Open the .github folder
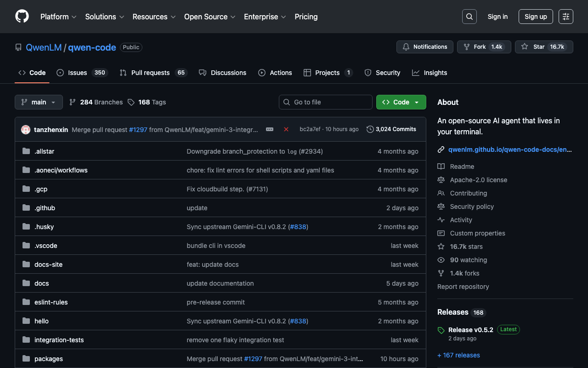Screen dimensions: 588x368 (45, 208)
